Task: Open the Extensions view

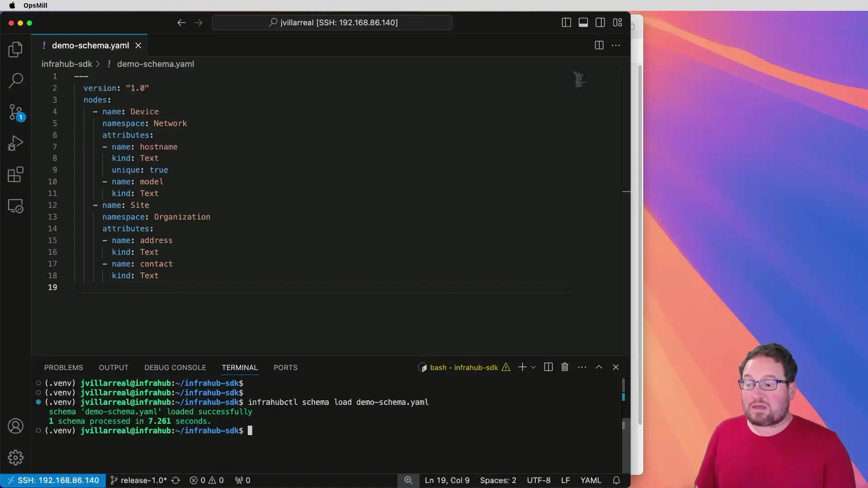Action: 15,174
